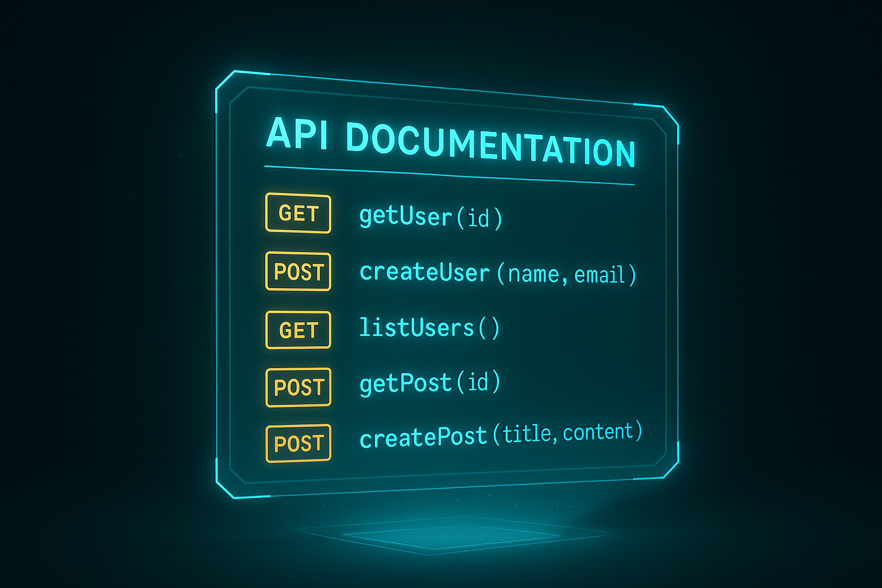Toggle the createUser endpoint row selection
The width and height of the screenshot is (882, 588).
coord(497,274)
